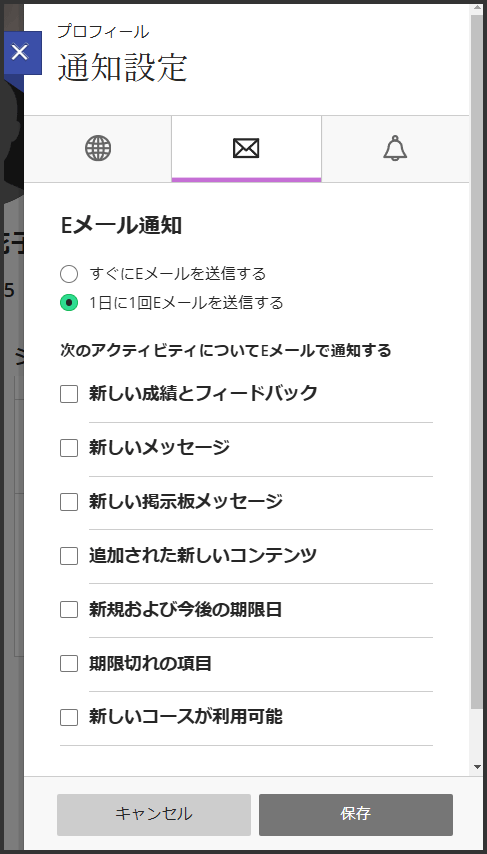The image size is (487, 854).
Task: Check 新しいコースが利用可能 checkbox
Action: (69, 717)
